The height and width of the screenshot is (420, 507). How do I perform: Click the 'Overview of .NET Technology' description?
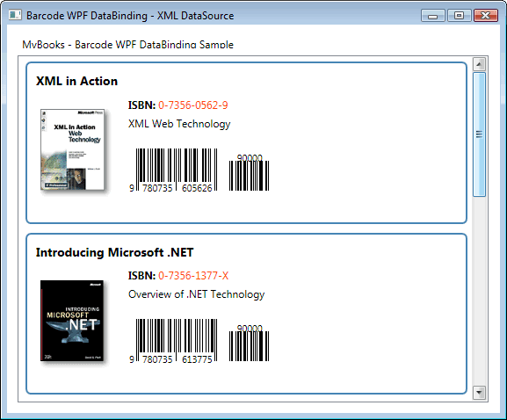click(x=196, y=294)
